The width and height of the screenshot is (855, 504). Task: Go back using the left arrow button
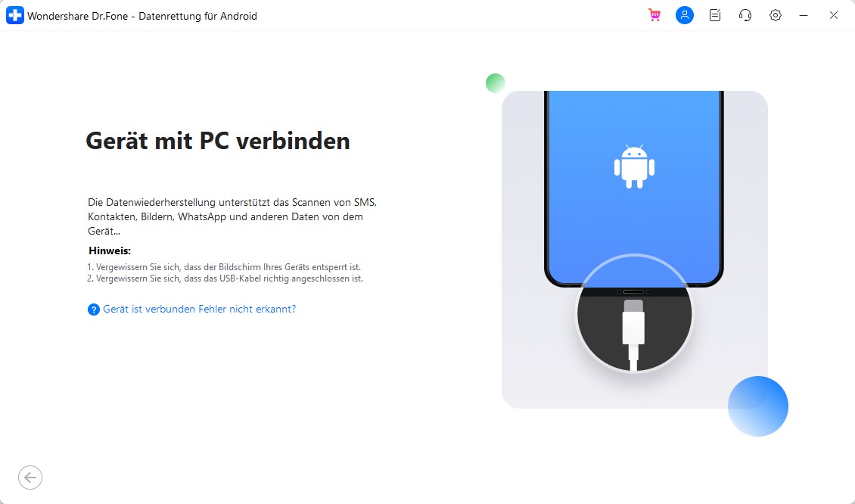pos(30,478)
